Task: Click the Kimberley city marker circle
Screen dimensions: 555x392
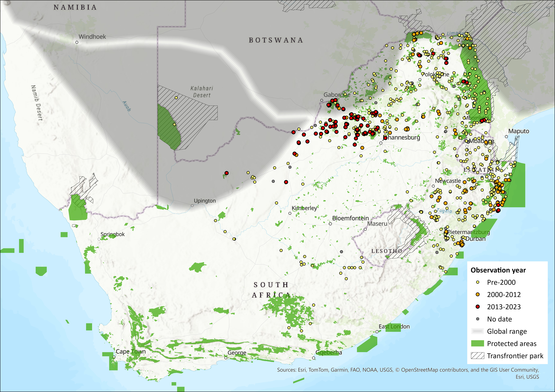Action: pyautogui.click(x=290, y=213)
